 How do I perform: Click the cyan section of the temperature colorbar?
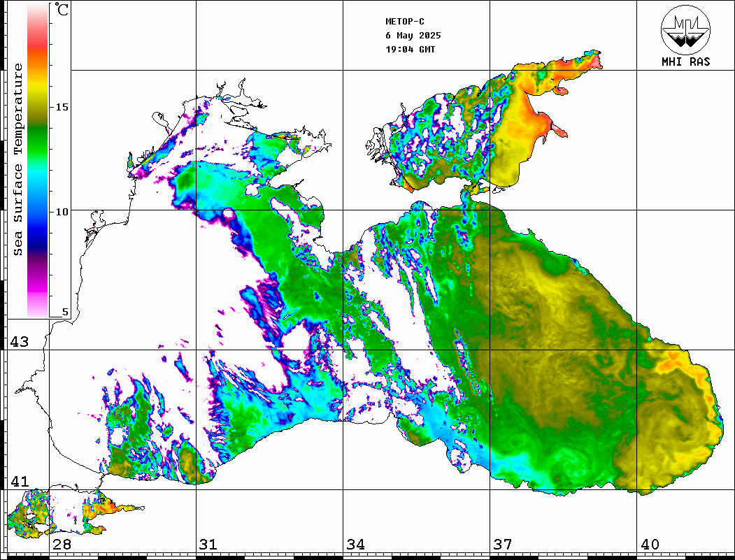tap(38, 175)
